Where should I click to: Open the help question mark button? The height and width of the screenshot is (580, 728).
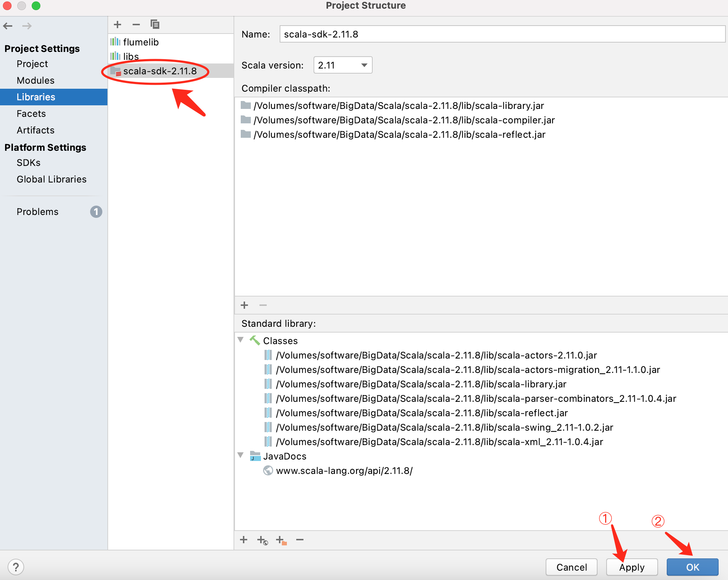point(16,567)
